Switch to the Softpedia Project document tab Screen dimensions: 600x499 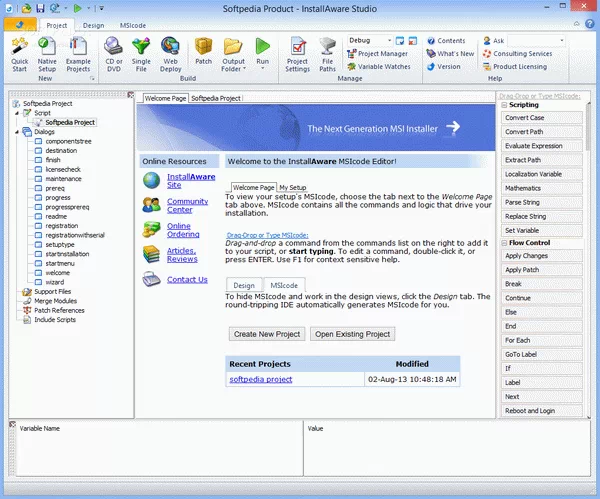tap(216, 98)
